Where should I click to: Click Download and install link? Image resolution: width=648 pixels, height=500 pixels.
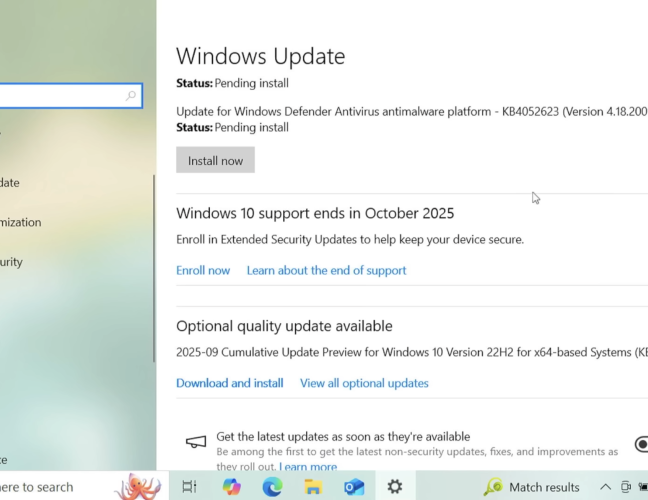pos(229,383)
